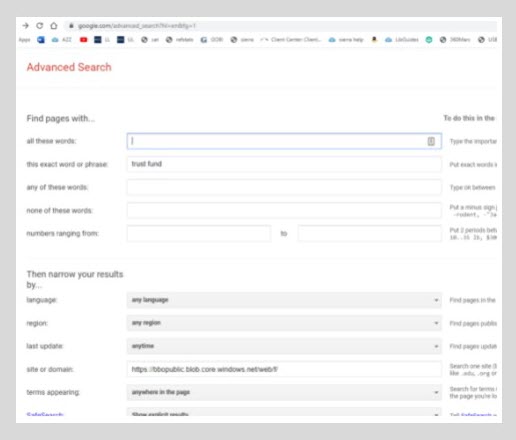
Task: Click the 'last update:' label
Action: click(45, 346)
